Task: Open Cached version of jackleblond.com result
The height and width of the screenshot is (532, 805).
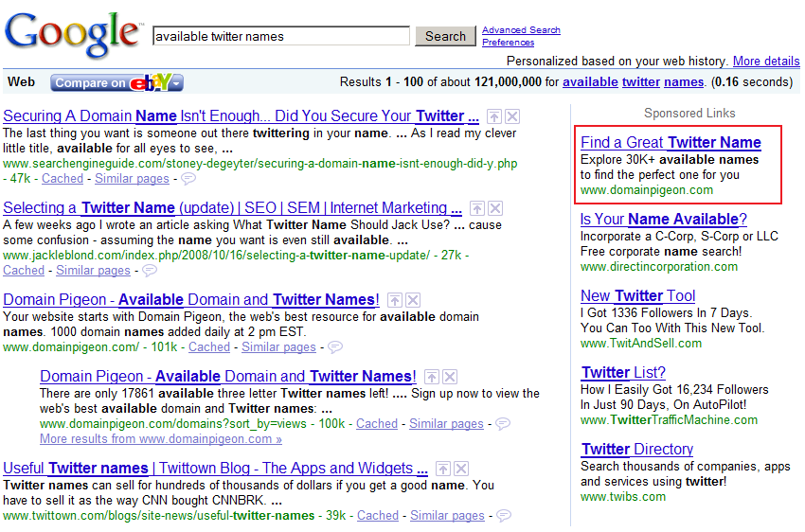Action: (24, 270)
